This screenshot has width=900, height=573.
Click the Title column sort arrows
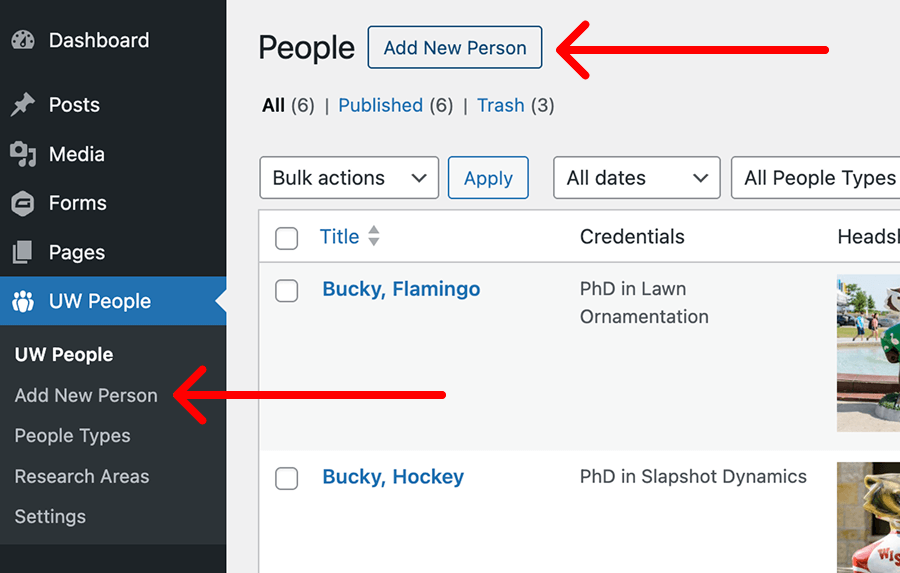click(374, 237)
